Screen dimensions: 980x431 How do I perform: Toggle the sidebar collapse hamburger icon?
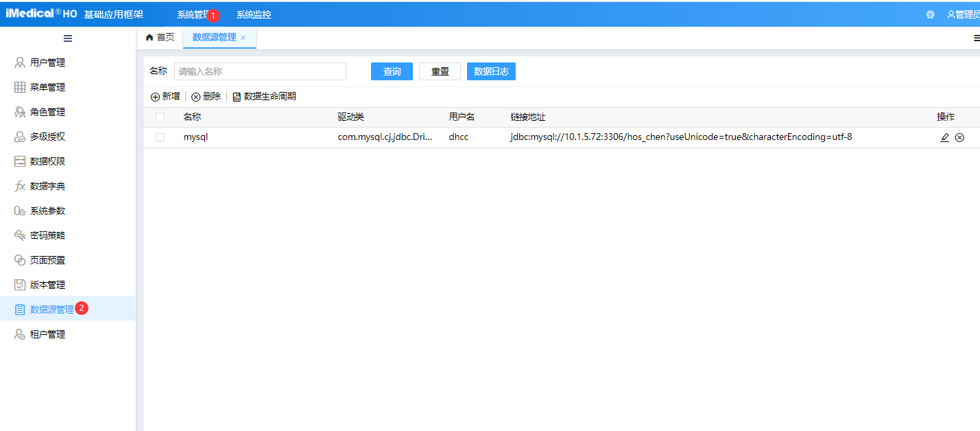click(67, 38)
